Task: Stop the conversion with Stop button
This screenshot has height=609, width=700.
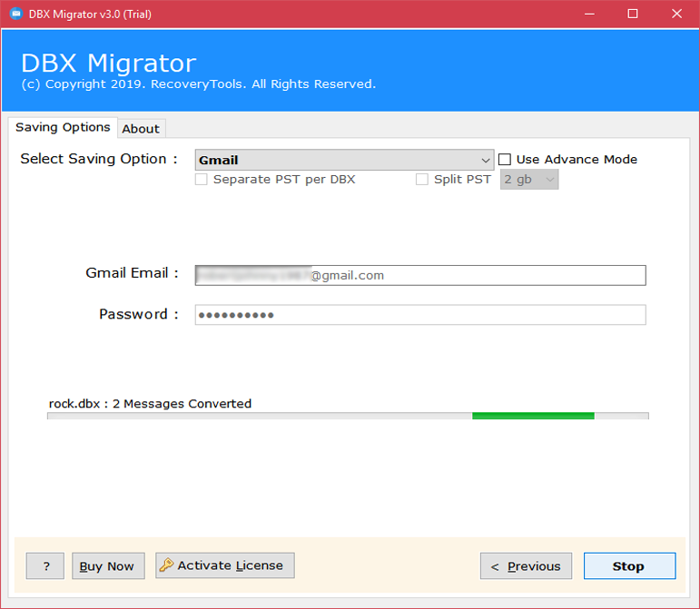Action: [x=629, y=565]
